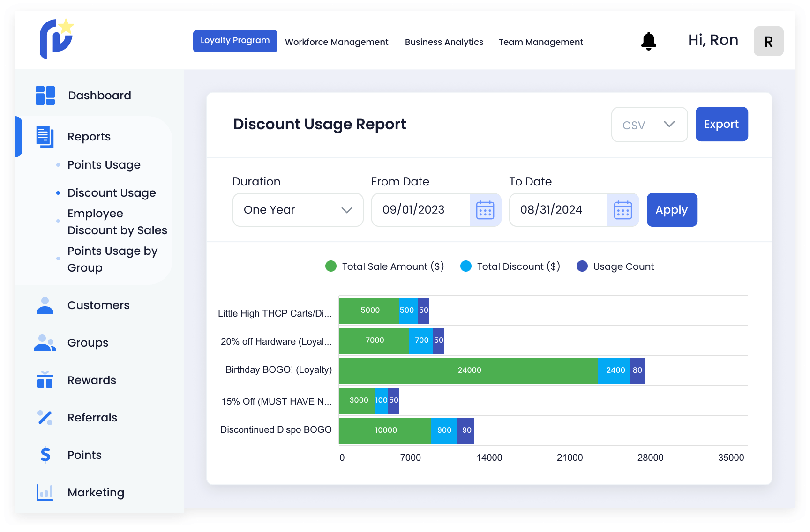Switch to Team Management tab
The image size is (810, 532).
[x=541, y=42]
